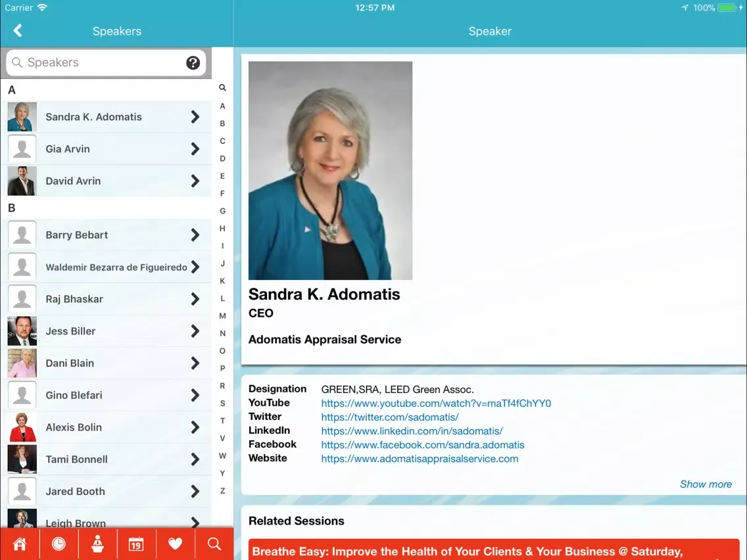747x560 pixels.
Task: Open the adomatisappraisalservice.com website link
Action: click(420, 459)
